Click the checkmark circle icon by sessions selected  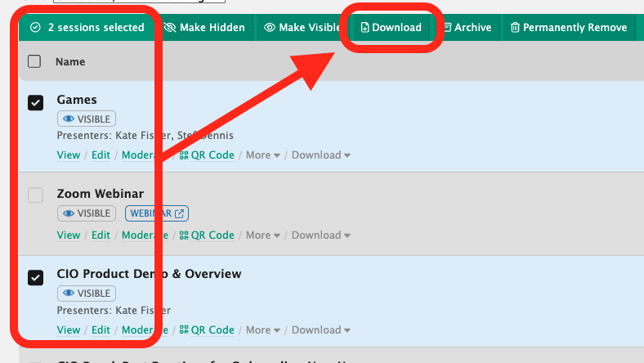[36, 28]
